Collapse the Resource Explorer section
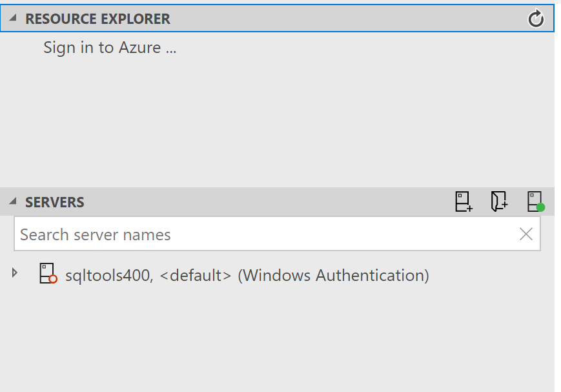 [13, 17]
